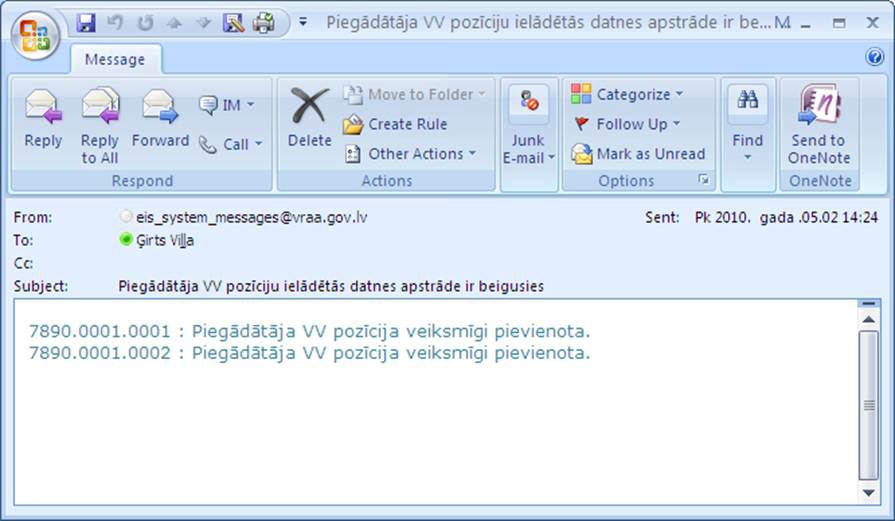Click the Reply icon
Image resolution: width=895 pixels, height=521 pixels.
(43, 120)
